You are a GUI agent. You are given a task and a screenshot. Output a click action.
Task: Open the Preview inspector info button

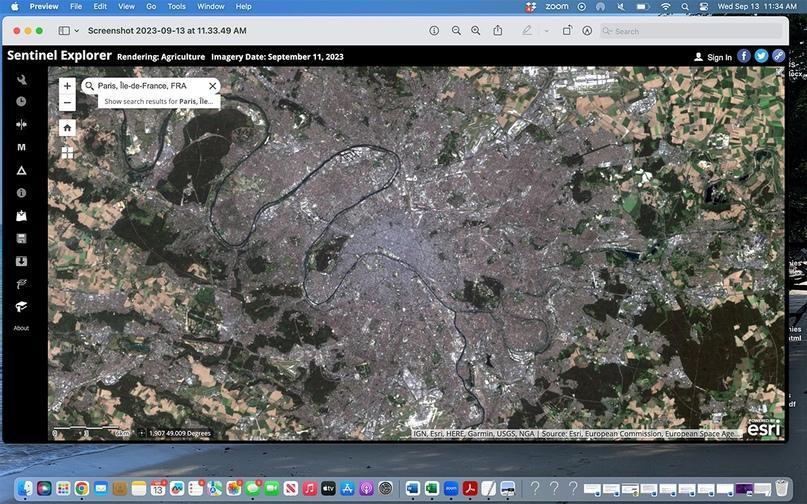(x=434, y=31)
